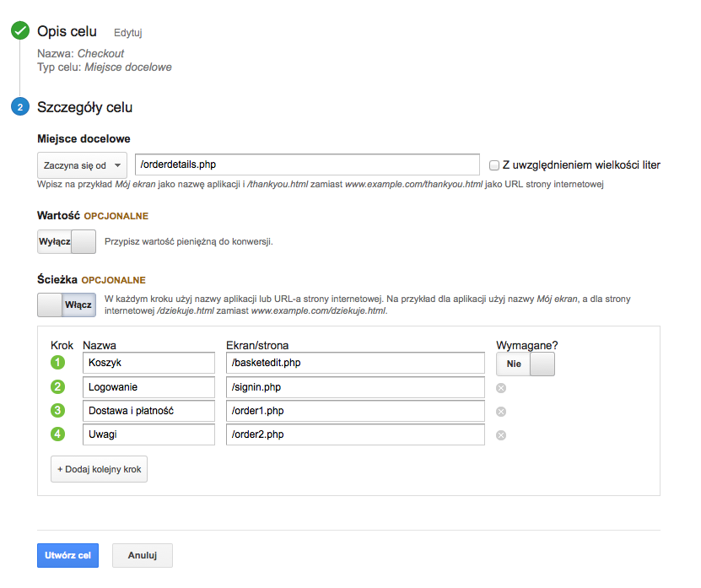The width and height of the screenshot is (701, 588).
Task: Click the destination URL field with /orderdetails.php
Action: point(307,165)
